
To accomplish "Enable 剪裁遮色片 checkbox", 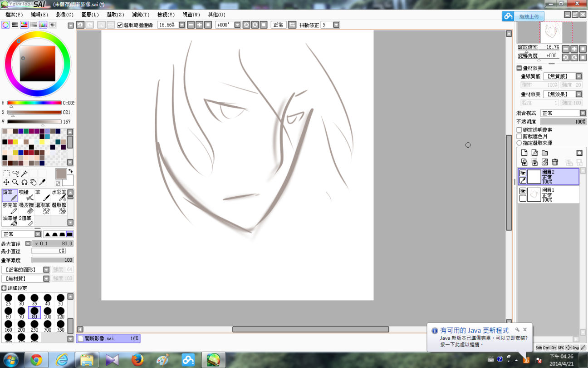I will (x=519, y=136).
